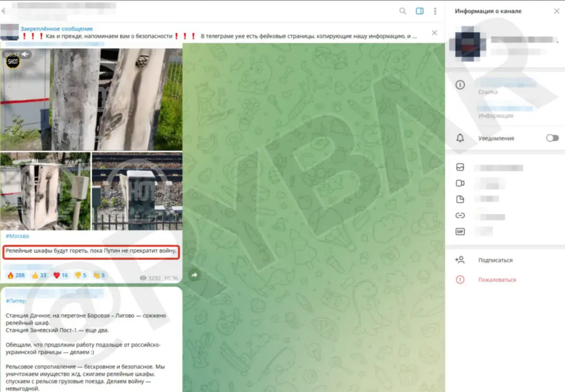Image resolution: width=565 pixels, height=392 pixels.
Task: Open the #Питер hashtag link
Action: click(x=16, y=301)
